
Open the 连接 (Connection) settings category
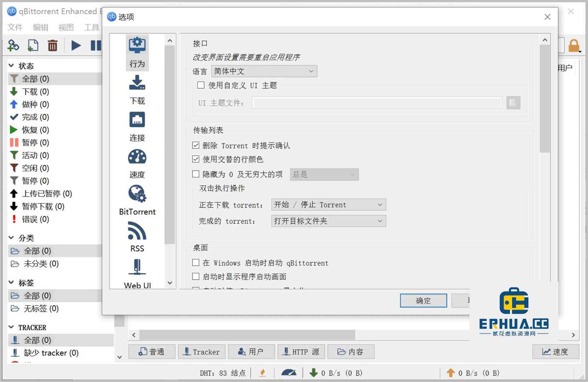pyautogui.click(x=137, y=127)
